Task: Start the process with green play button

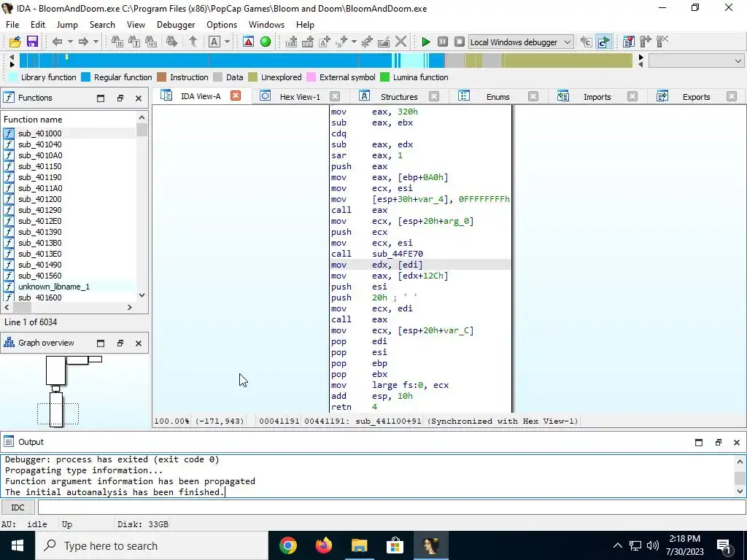Action: coord(426,42)
